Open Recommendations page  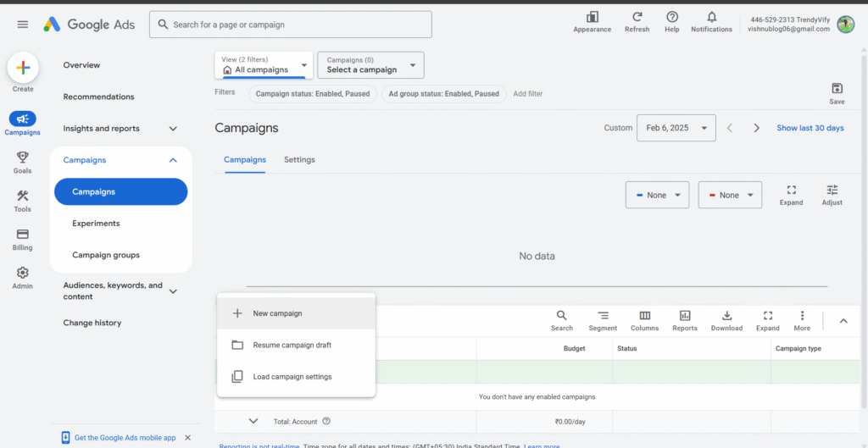[x=98, y=97]
